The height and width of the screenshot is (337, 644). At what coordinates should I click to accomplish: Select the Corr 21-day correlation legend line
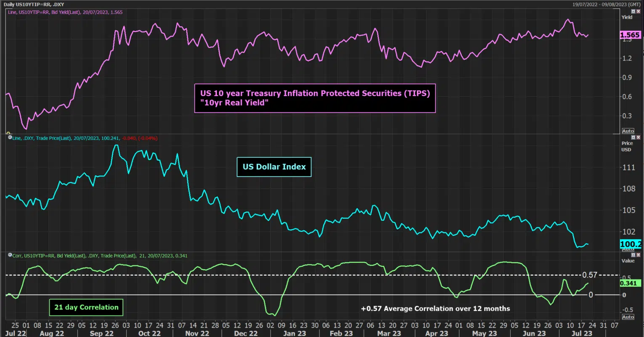coord(100,256)
